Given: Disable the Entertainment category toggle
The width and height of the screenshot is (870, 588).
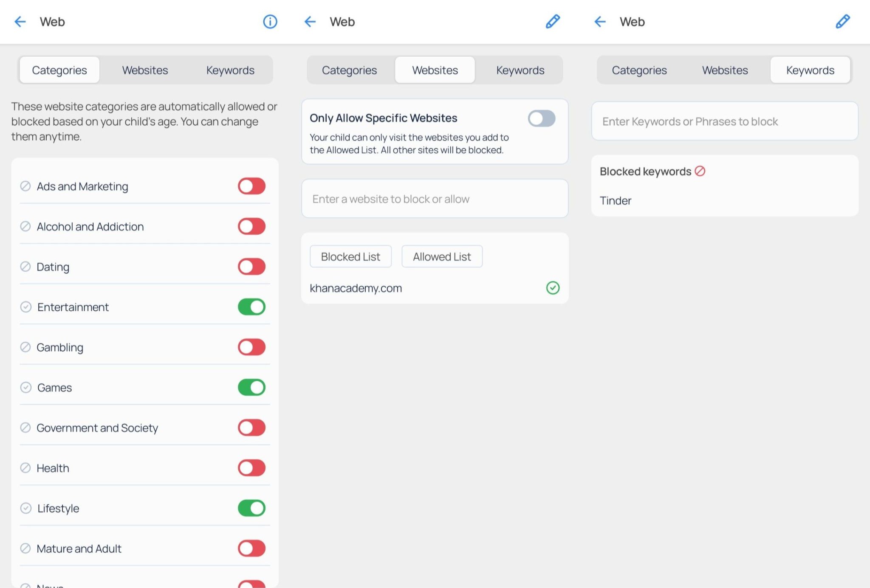Looking at the screenshot, I should tap(251, 307).
